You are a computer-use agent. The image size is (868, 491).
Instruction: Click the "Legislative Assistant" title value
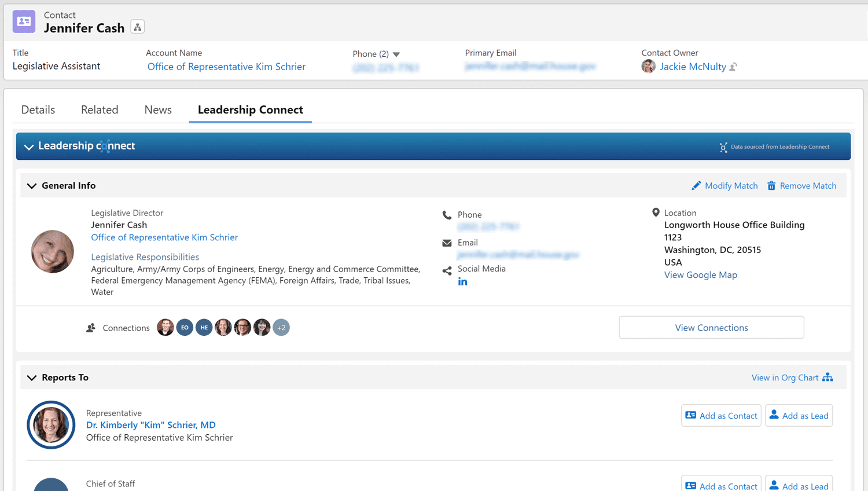(56, 66)
